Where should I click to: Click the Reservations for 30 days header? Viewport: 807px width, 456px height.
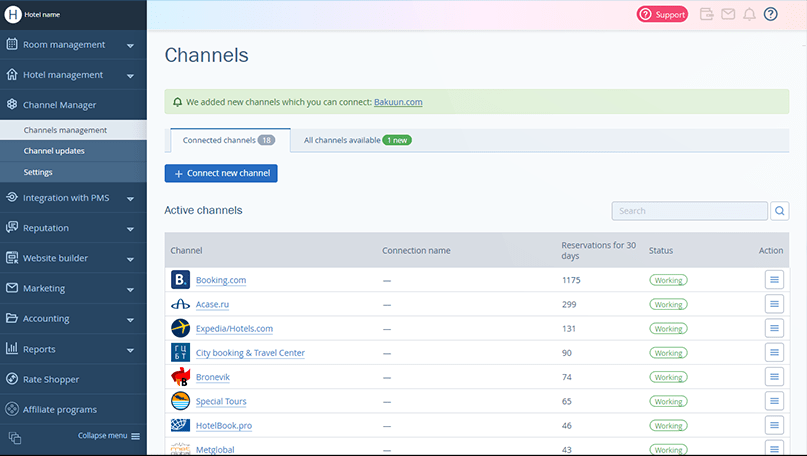click(599, 250)
